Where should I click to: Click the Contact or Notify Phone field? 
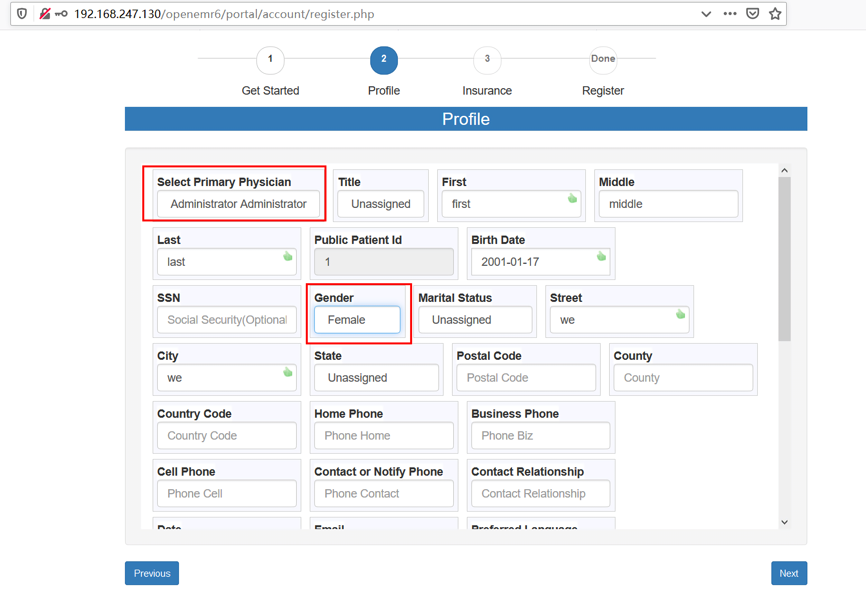click(383, 493)
